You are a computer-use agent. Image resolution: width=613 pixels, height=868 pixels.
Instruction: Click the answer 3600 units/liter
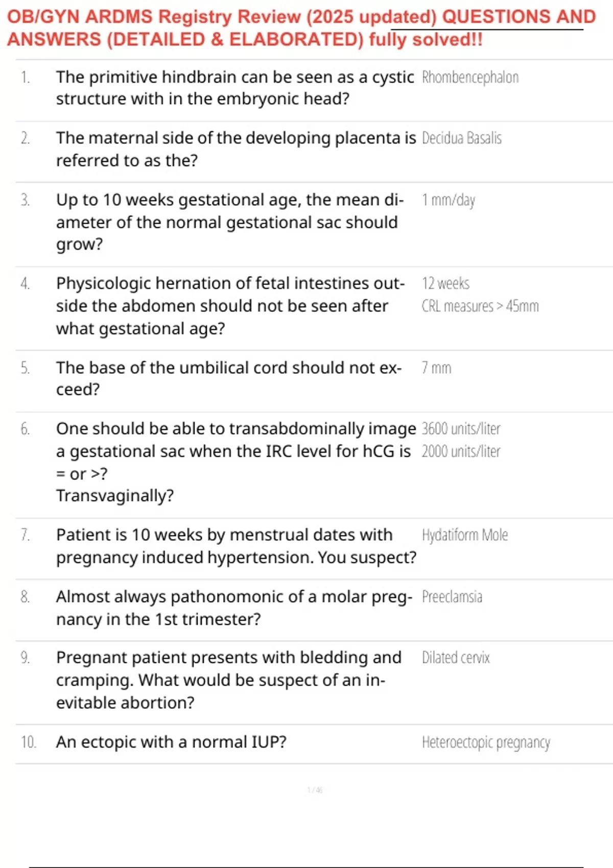pyautogui.click(x=461, y=429)
